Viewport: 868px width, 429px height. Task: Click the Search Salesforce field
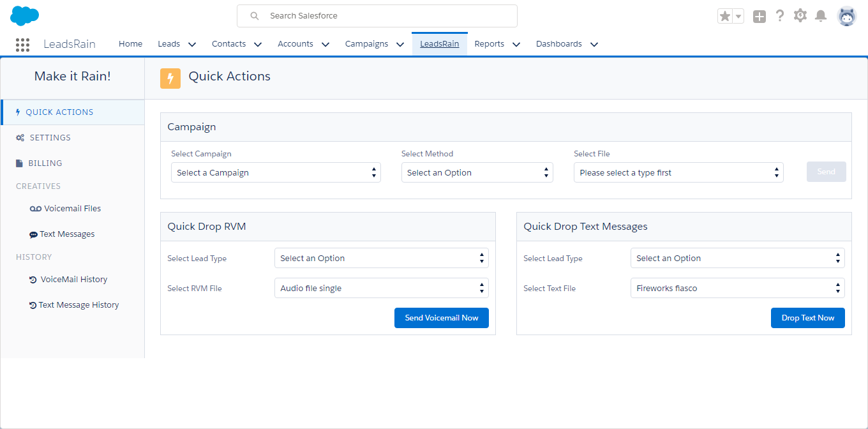(377, 16)
